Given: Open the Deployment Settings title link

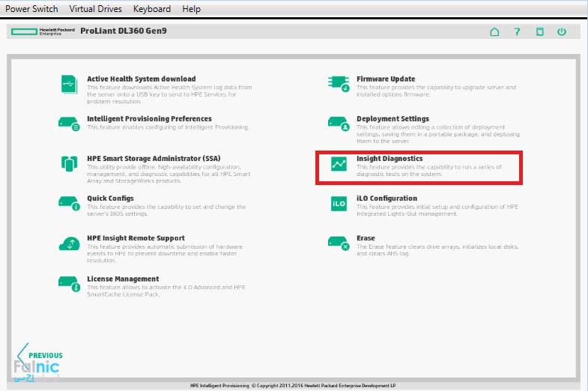Looking at the screenshot, I should coord(392,118).
